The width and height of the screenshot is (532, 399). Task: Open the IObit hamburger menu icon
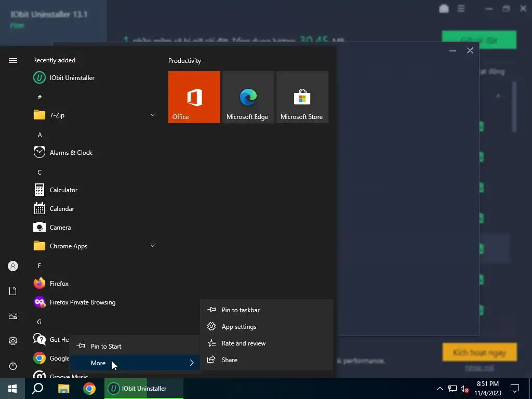coord(461,8)
